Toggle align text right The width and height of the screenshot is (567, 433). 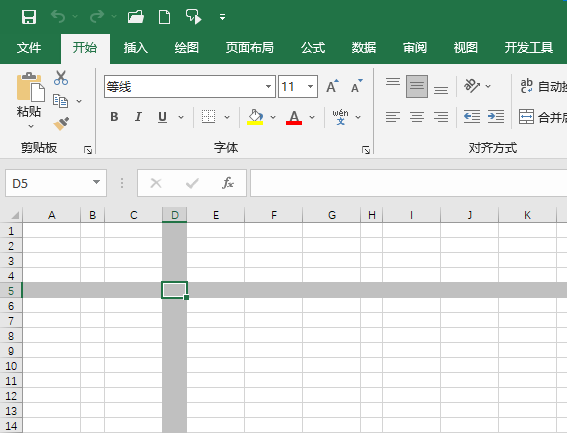441,117
